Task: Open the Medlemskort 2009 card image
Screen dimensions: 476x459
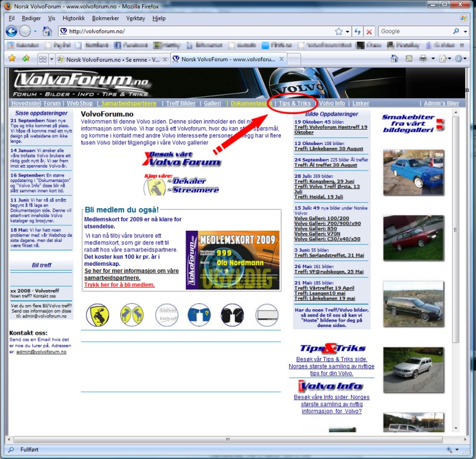Action: coord(233,260)
